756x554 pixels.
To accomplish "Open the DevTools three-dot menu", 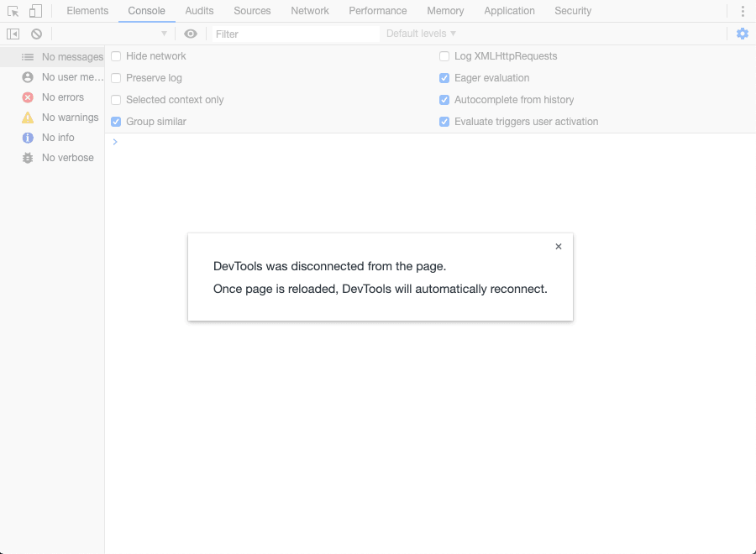I will [743, 11].
